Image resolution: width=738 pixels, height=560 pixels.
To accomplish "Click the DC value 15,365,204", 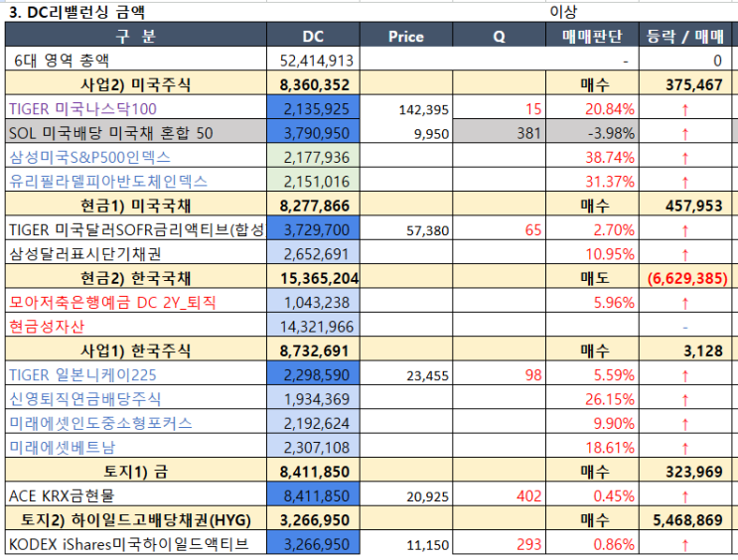I will [x=313, y=278].
